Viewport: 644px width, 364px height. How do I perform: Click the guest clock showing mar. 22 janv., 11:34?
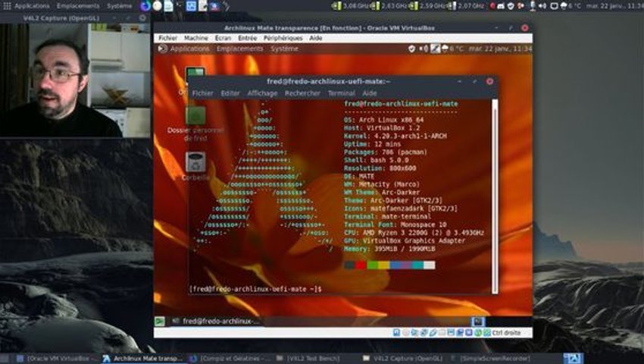500,49
